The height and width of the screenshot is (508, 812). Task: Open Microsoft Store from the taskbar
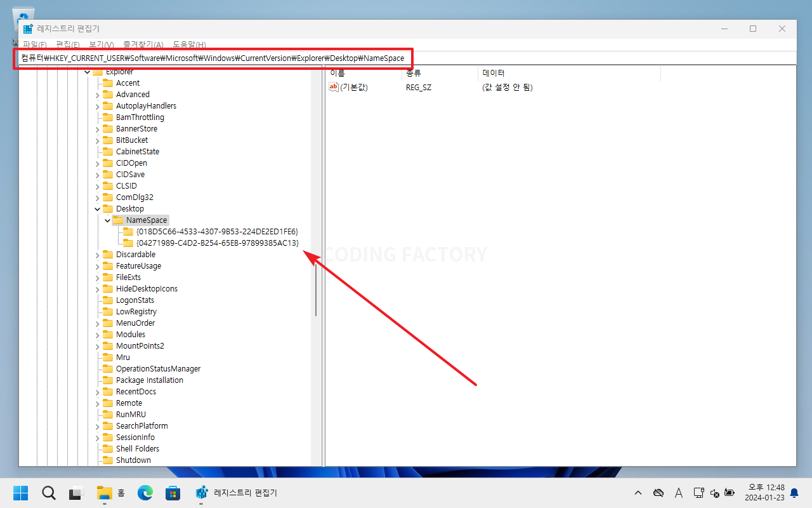(173, 492)
